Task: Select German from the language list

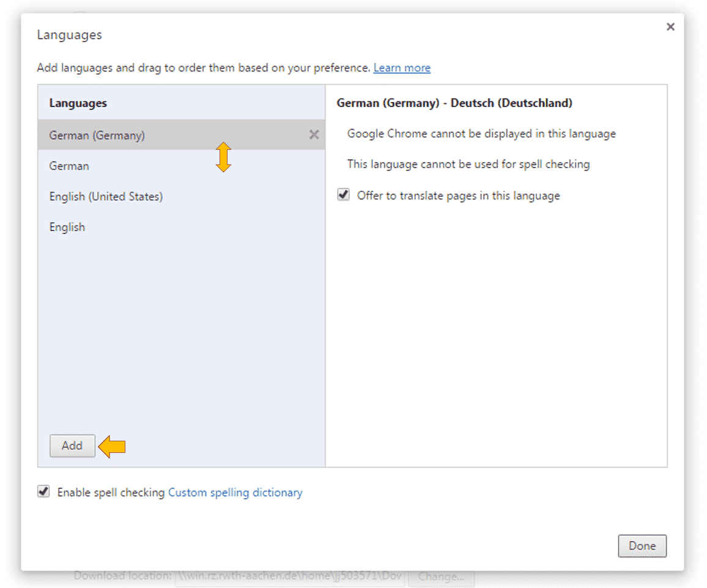Action: (68, 166)
